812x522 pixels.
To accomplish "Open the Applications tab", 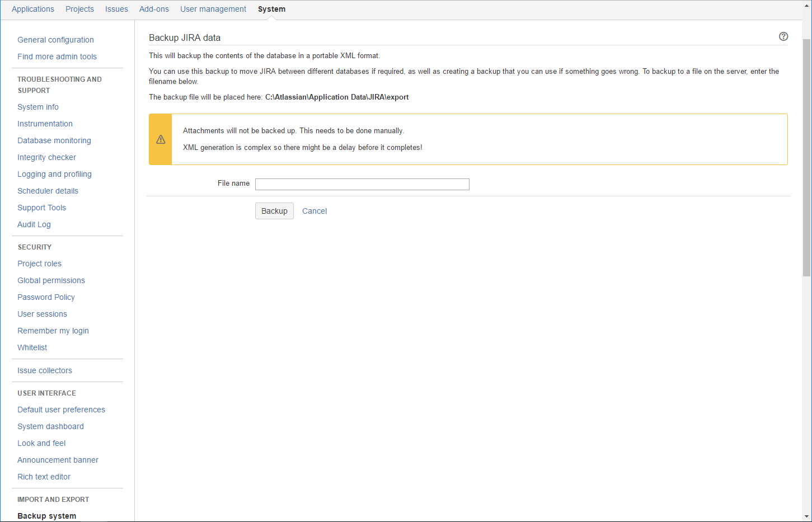I will pyautogui.click(x=33, y=9).
